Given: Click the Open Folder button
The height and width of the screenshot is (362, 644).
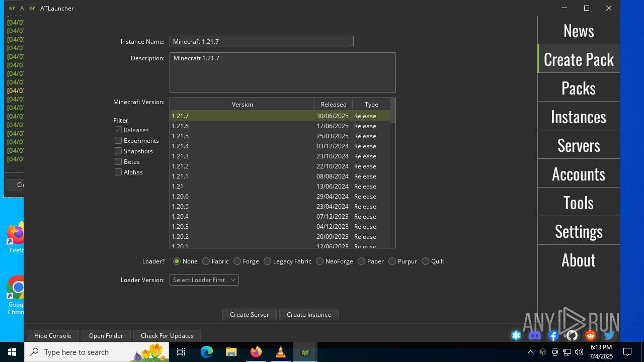Looking at the screenshot, I should click(x=106, y=335).
